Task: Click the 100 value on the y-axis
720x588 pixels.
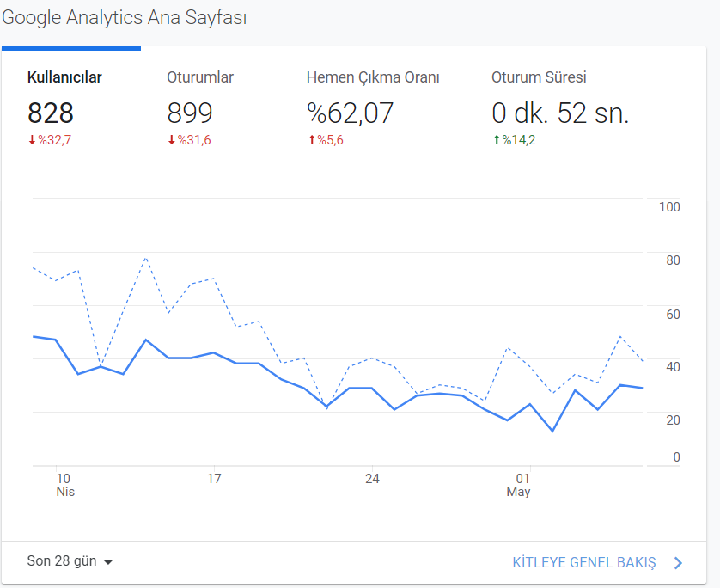Action: click(x=669, y=207)
